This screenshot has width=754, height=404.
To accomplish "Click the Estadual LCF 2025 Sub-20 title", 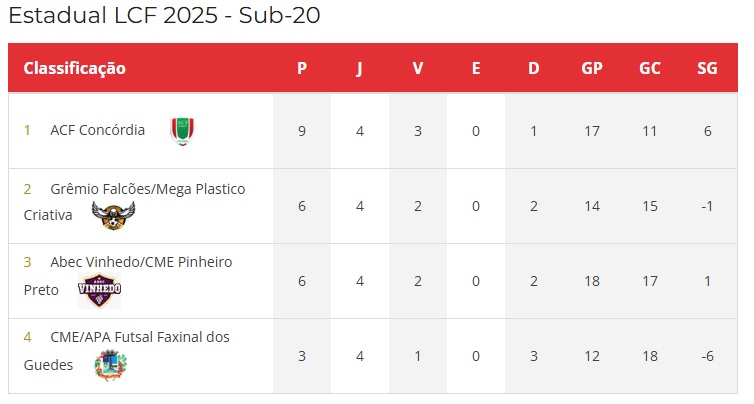I will [x=164, y=15].
